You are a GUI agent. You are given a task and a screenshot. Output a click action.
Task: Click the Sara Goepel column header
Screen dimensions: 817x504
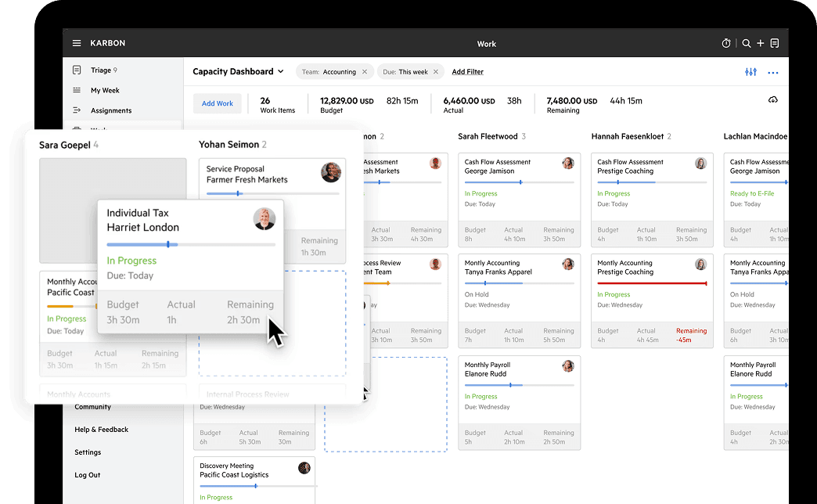coord(65,145)
